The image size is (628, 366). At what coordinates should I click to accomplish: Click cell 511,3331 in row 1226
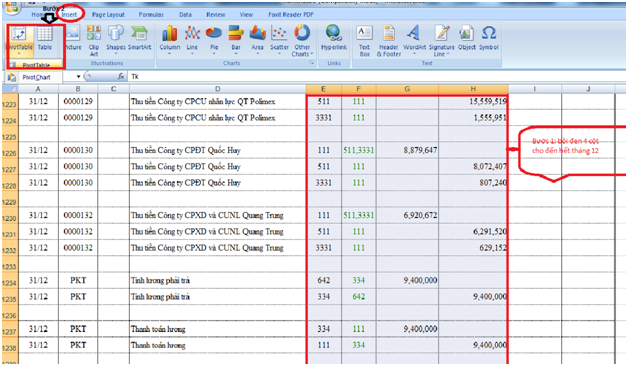click(x=358, y=151)
